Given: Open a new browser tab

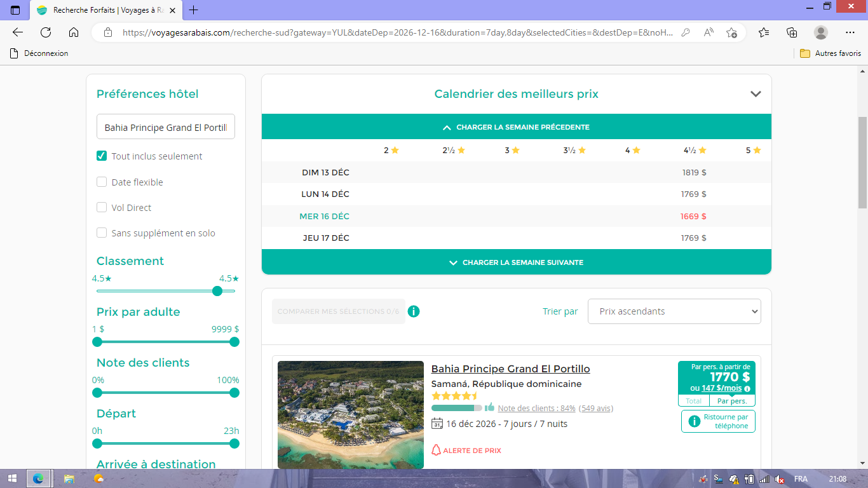Looking at the screenshot, I should point(194,10).
